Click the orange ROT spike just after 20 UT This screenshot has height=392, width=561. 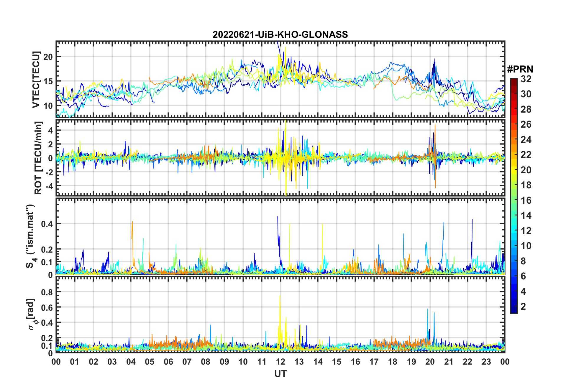click(x=435, y=156)
